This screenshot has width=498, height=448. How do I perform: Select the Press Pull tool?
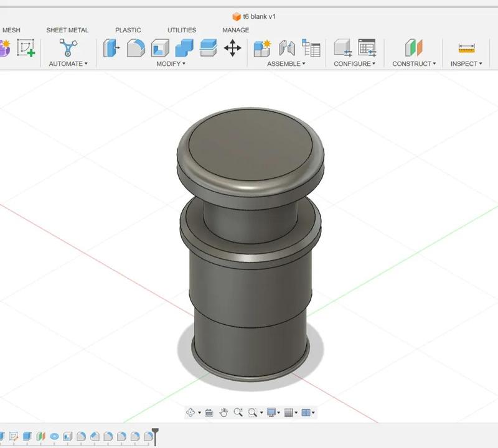(x=111, y=48)
